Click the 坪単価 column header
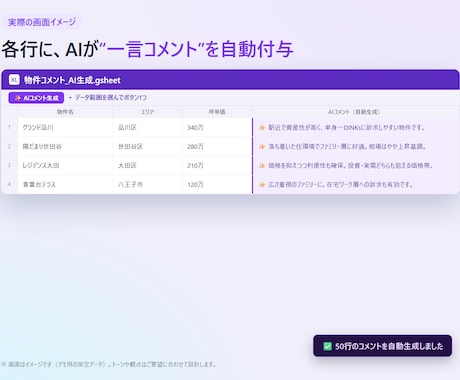 tap(217, 112)
